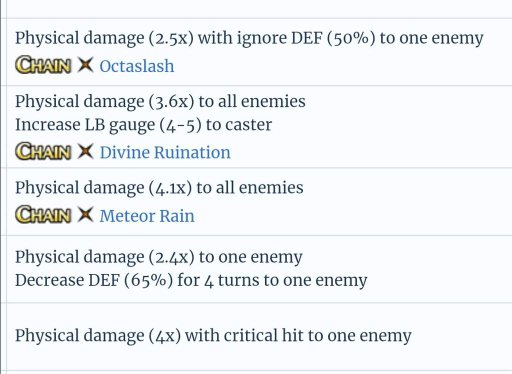Click the 'ignore DEF (50%)' description text
The width and height of the screenshot is (512, 374).
pos(306,38)
